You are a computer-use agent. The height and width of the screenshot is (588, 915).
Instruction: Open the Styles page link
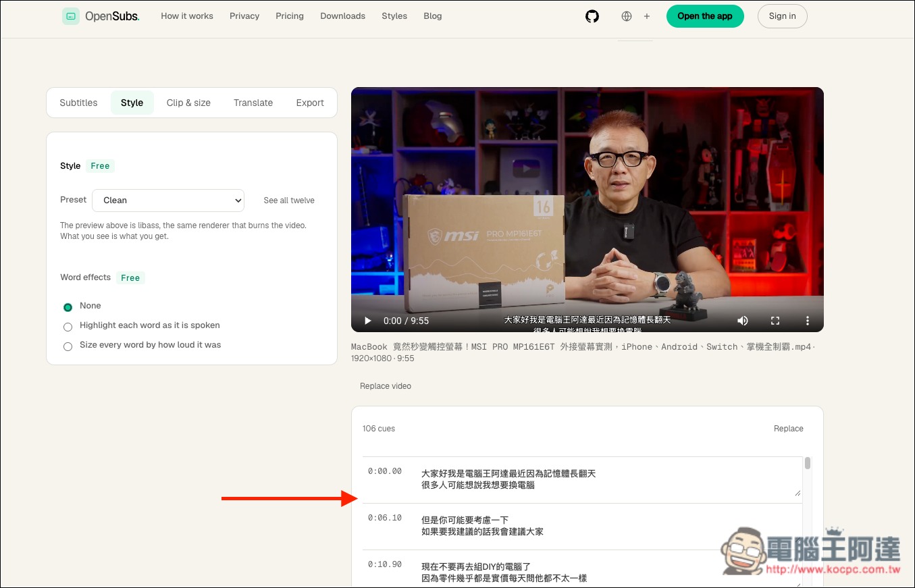(x=394, y=16)
